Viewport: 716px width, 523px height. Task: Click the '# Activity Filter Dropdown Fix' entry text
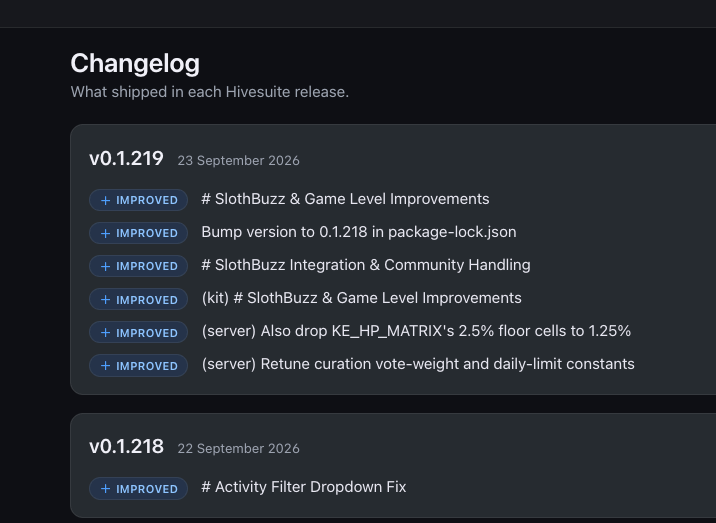(x=304, y=487)
